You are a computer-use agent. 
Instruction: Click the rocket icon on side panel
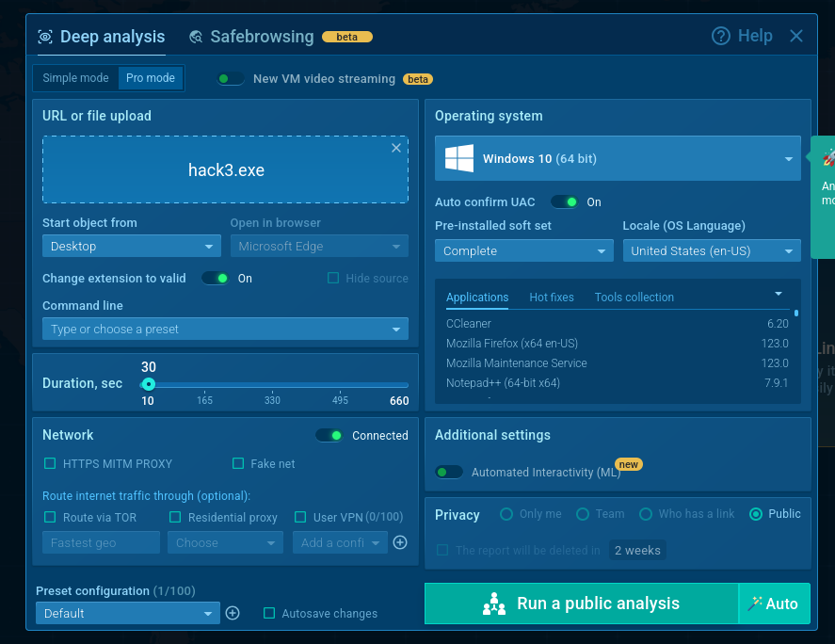point(828,157)
